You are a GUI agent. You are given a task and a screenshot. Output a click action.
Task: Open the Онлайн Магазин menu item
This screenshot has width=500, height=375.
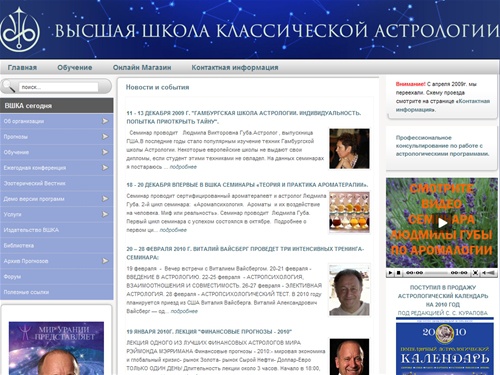click(142, 67)
